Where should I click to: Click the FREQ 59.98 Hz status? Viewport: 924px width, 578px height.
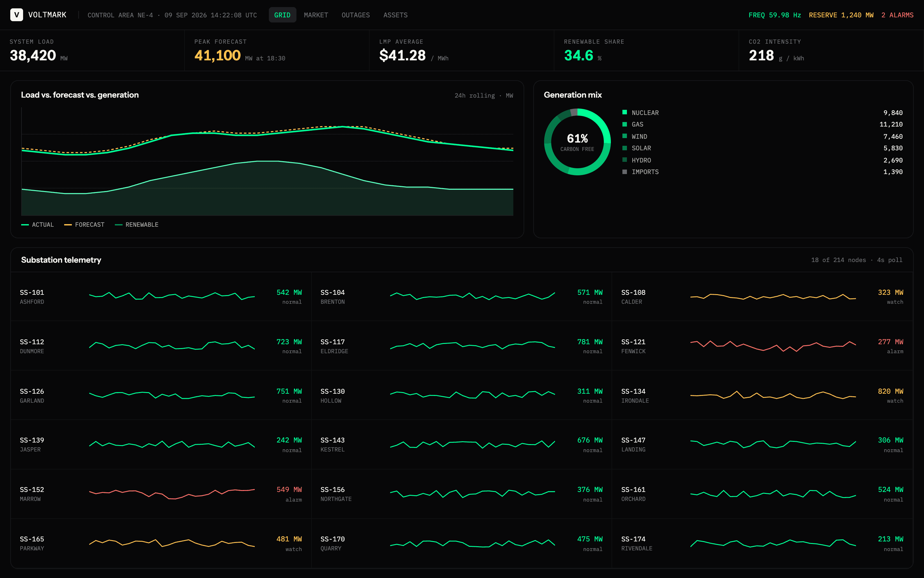click(775, 15)
